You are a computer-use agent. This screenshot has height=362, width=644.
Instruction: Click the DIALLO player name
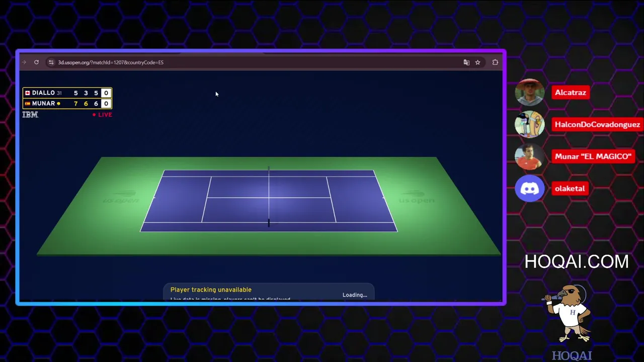click(43, 93)
